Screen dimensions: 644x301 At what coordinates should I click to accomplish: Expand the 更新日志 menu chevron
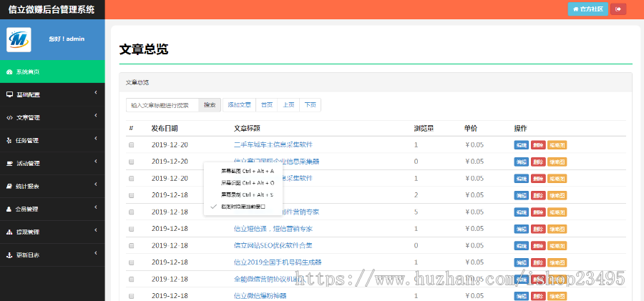point(96,253)
